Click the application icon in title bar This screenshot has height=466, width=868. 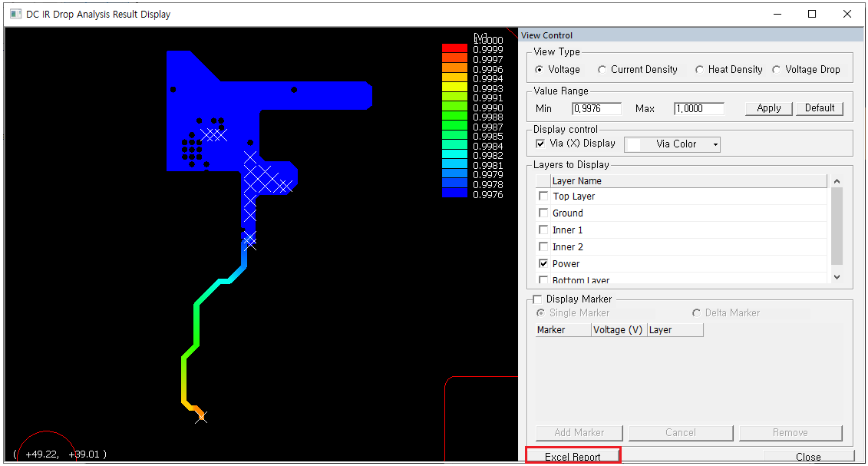(x=15, y=14)
